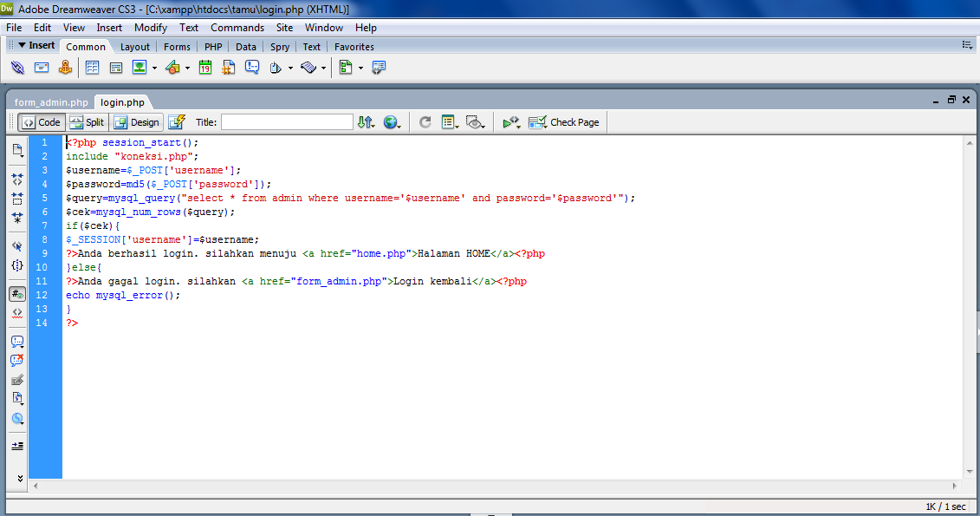Insert a Named Anchor

(x=66, y=67)
